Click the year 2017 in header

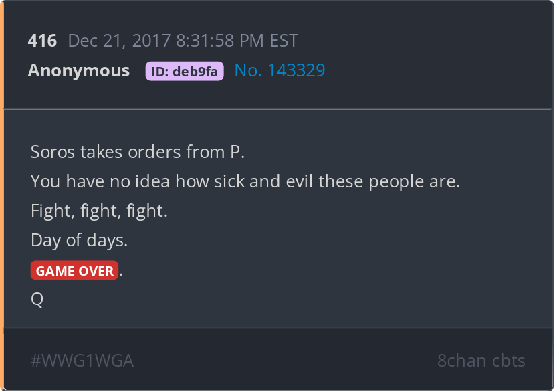[152, 41]
